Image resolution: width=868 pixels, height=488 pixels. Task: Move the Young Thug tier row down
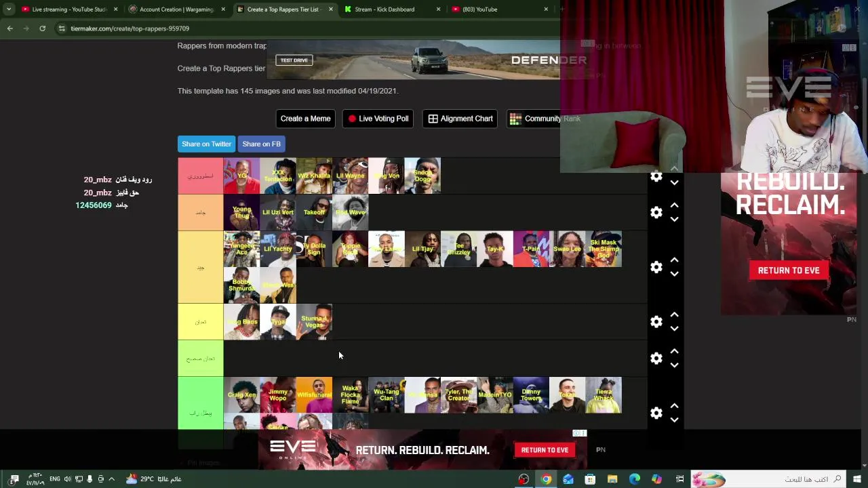(674, 219)
